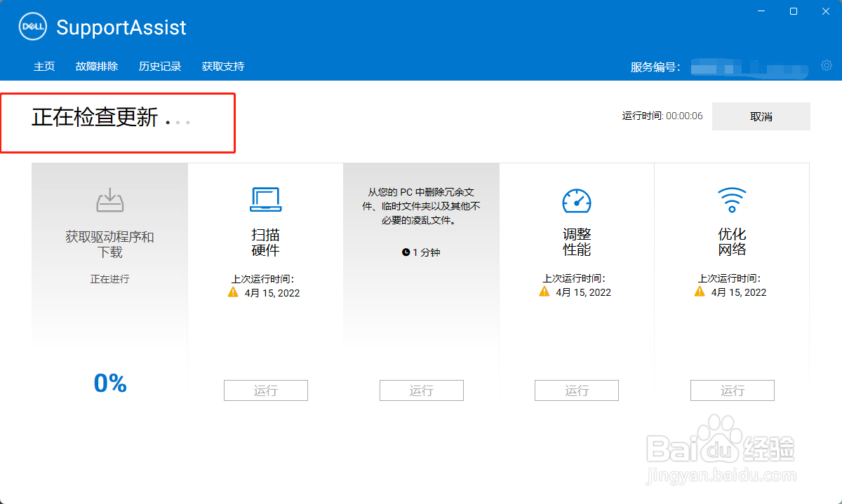The height and width of the screenshot is (504, 842).
Task: Click the 调整性能 tile title
Action: pos(577,242)
